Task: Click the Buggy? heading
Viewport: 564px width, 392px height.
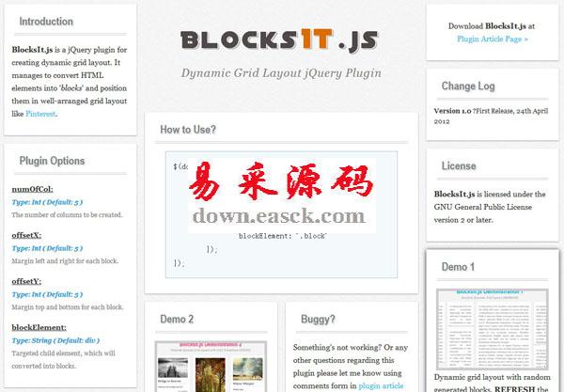Action: pyautogui.click(x=318, y=320)
